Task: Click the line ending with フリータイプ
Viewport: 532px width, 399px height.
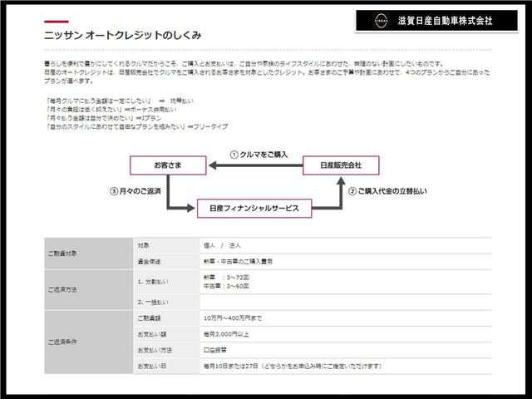Action: pyautogui.click(x=136, y=126)
